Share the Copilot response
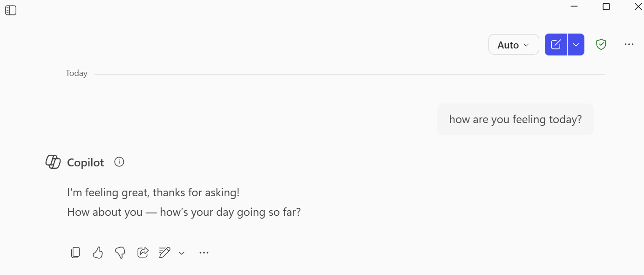 pos(142,253)
